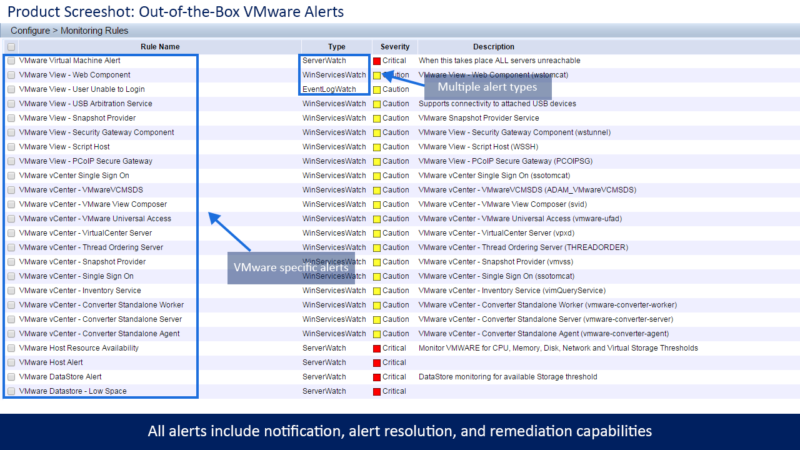This screenshot has height=450, width=800.
Task: Click the Configure > Monitoring Rules breadcrumb
Action: point(69,31)
